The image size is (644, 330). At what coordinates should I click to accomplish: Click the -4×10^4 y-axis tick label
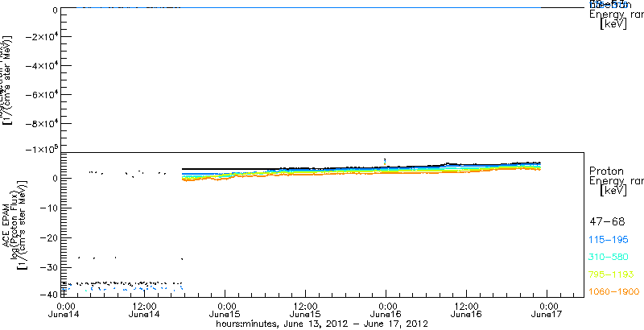(x=41, y=66)
